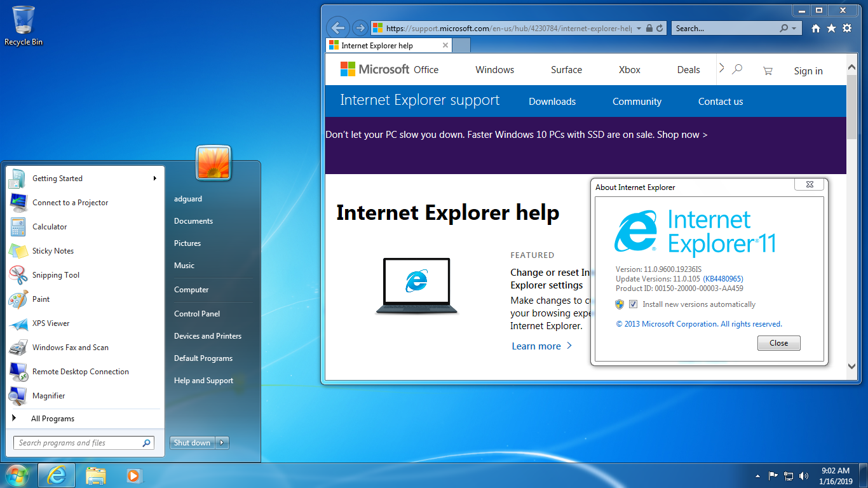The height and width of the screenshot is (488, 868).
Task: Launch Calculator from Start menu
Action: [x=86, y=227]
